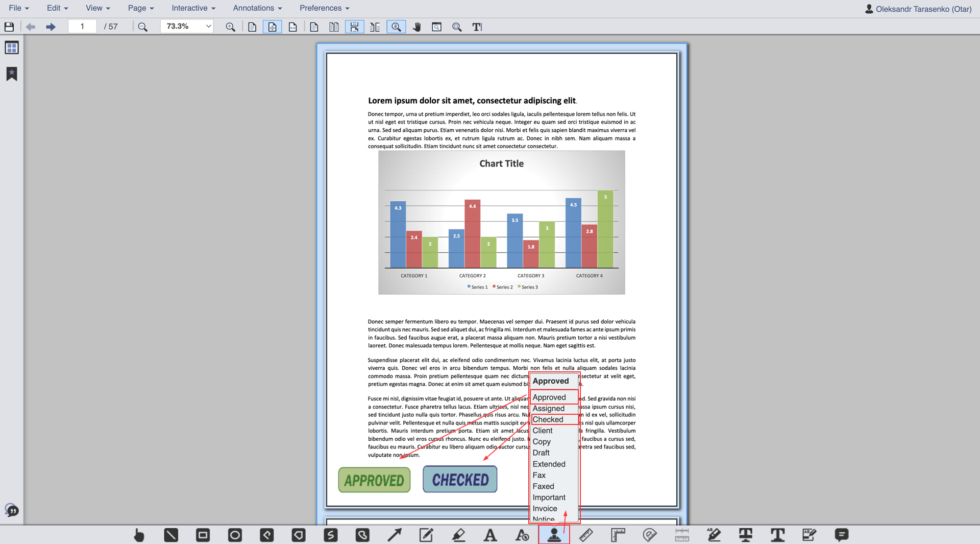Click the page number input field
The height and width of the screenshot is (544, 980).
[x=82, y=27]
